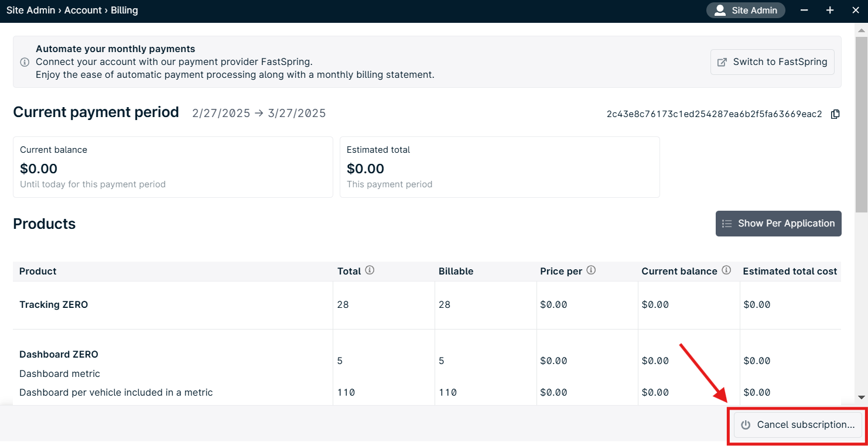Go to Account breadcrumb

click(83, 10)
